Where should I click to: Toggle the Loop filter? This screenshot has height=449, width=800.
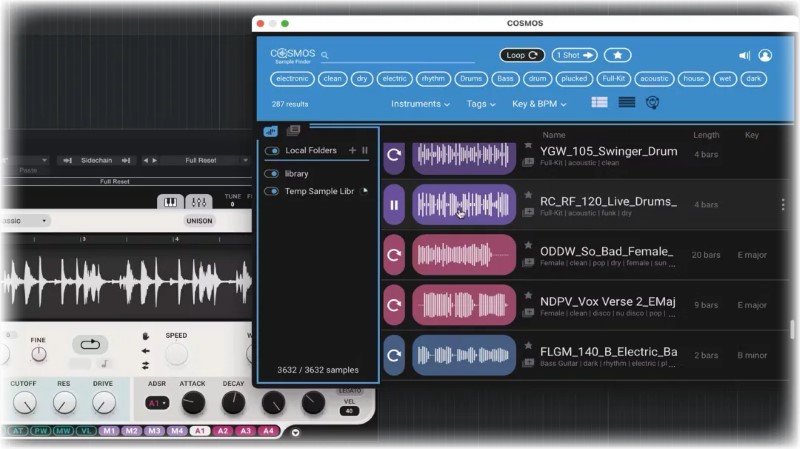coord(522,55)
